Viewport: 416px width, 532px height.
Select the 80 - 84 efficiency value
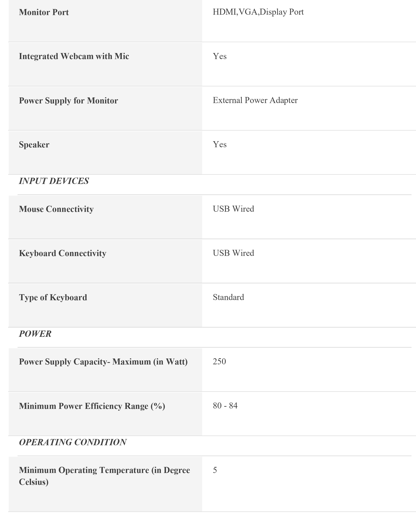225,405
